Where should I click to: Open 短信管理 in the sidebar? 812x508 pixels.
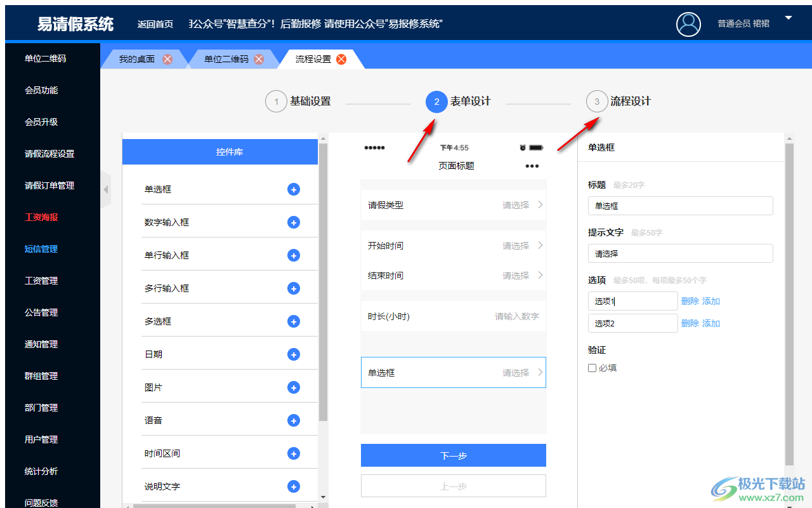tap(41, 249)
